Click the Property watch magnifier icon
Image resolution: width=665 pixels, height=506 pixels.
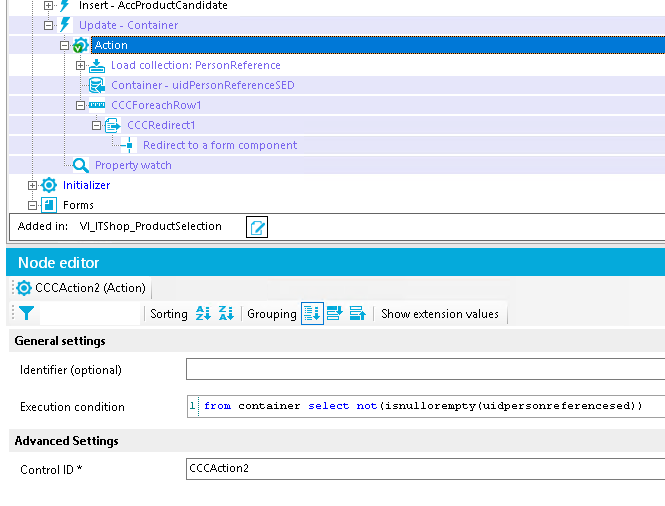point(81,165)
